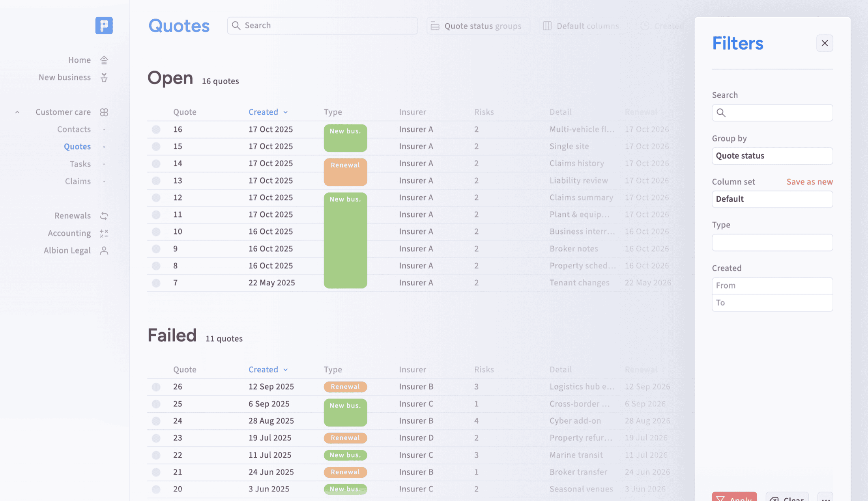
Task: Open the Tasks menu item
Action: coord(80,164)
